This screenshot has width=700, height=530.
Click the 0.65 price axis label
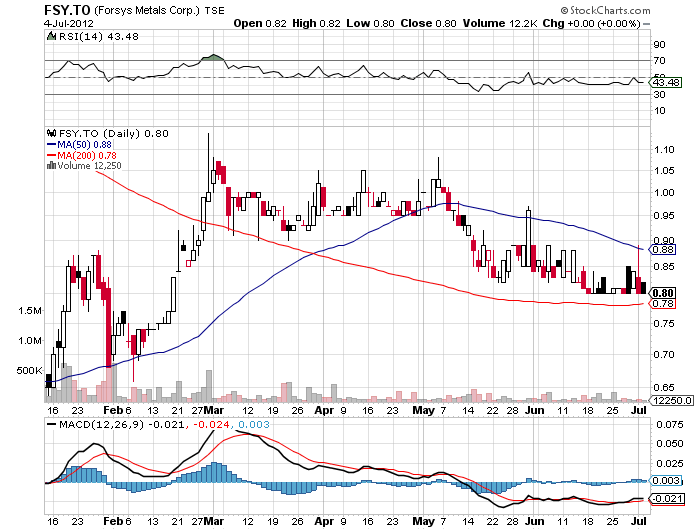tap(664, 388)
